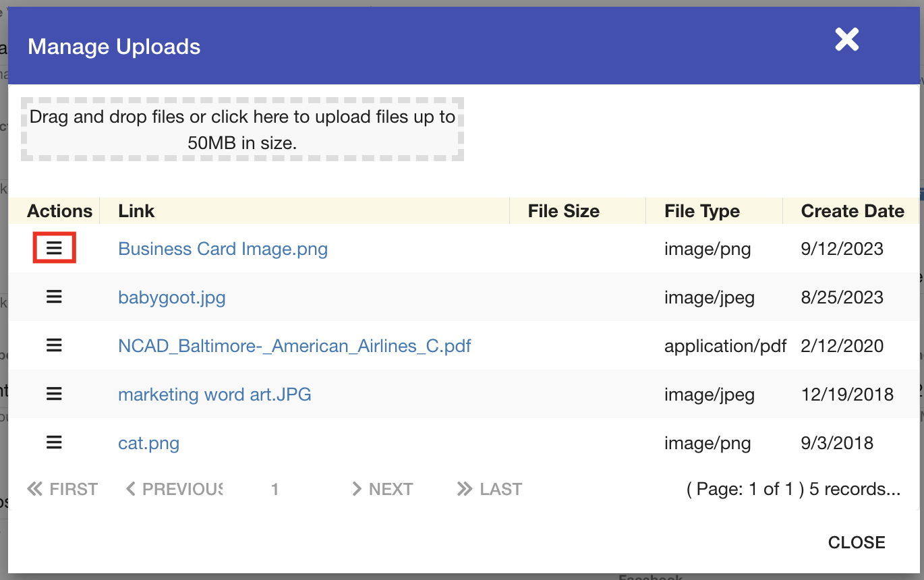This screenshot has width=924, height=580.
Task: Open actions menu for the NCAD_Baltimore PDF row
Action: [54, 345]
